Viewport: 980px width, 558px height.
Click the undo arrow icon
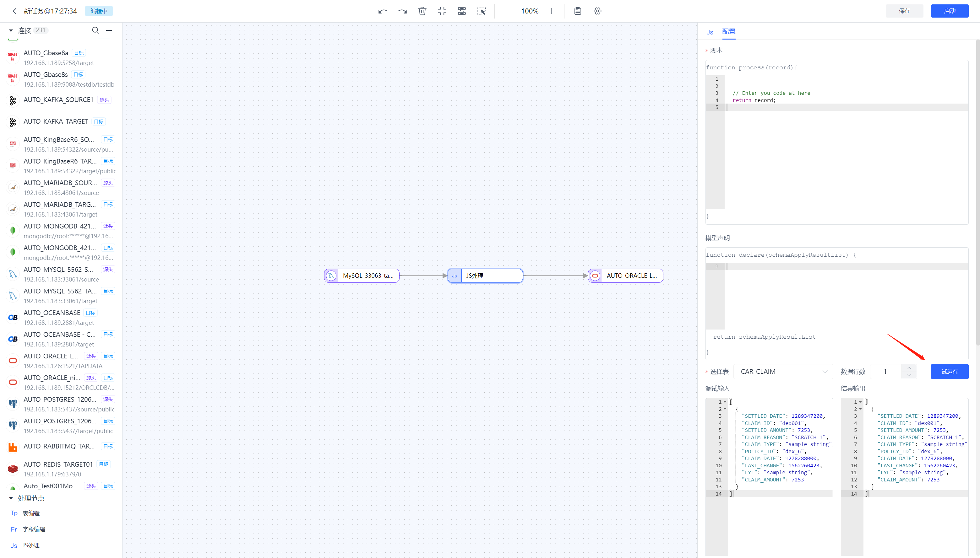382,11
